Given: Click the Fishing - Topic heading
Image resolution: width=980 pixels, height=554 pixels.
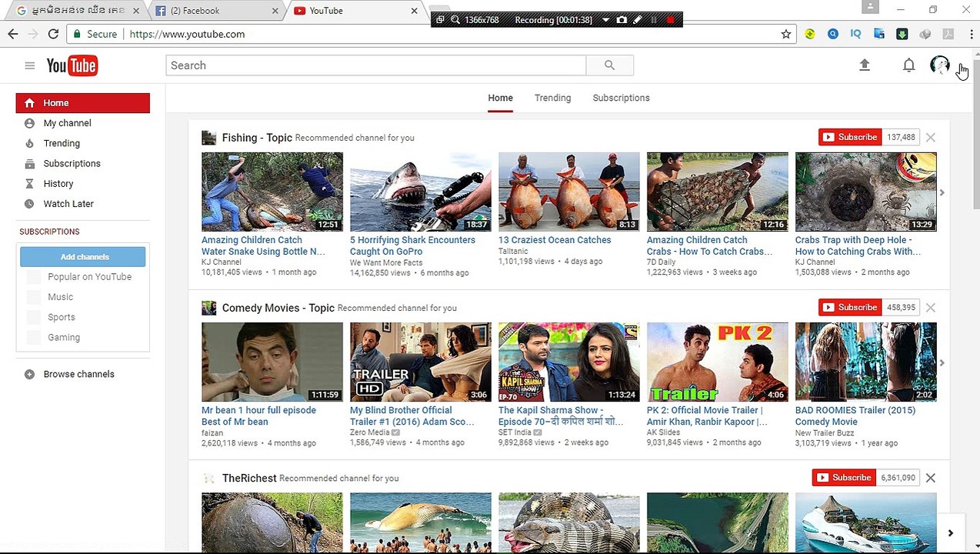Looking at the screenshot, I should [257, 138].
